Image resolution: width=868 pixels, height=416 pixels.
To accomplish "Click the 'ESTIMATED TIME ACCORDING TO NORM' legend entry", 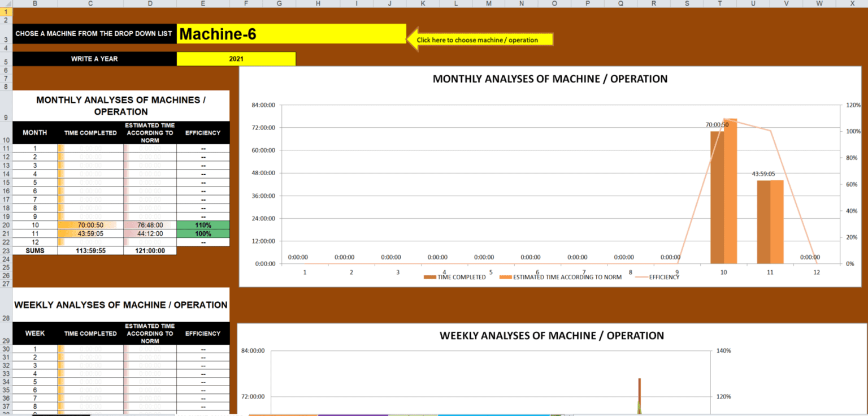I will 562,278.
